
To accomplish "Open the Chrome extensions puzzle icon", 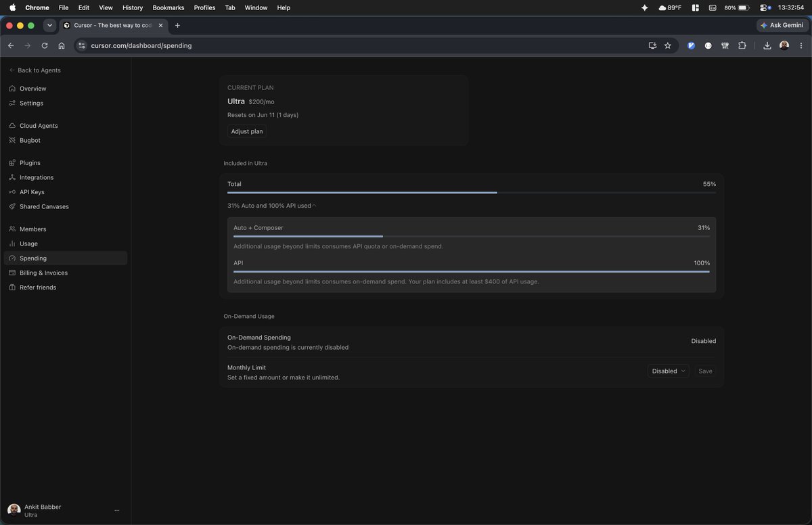I will 742,45.
